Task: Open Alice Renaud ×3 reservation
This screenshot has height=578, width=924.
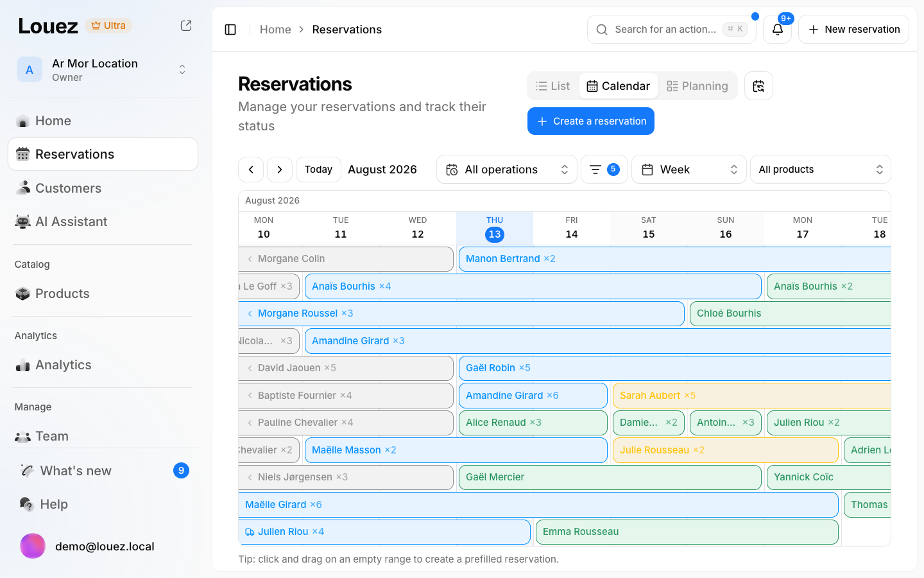Action: (533, 423)
